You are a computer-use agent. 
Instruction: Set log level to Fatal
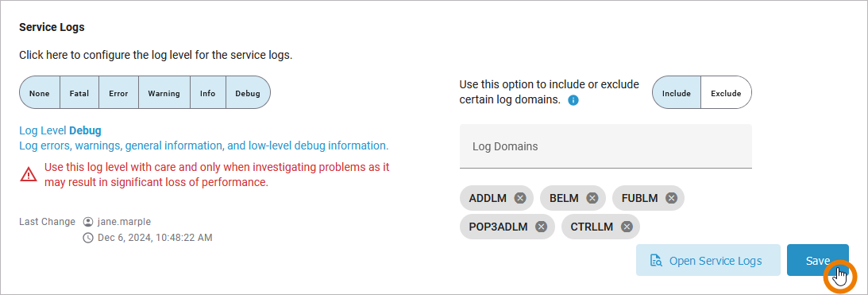79,92
